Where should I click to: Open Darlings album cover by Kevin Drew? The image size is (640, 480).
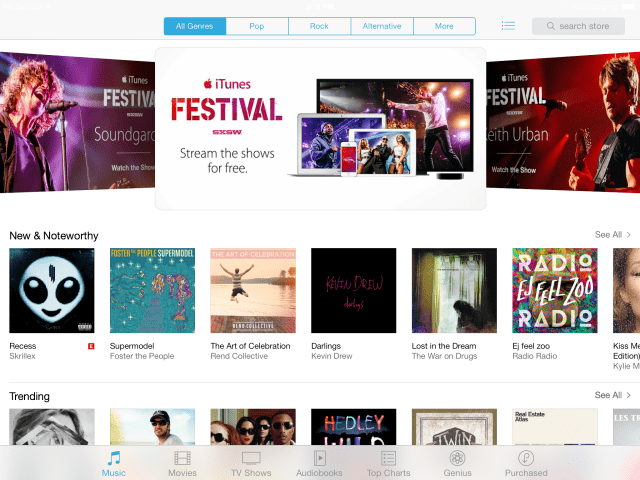coord(353,291)
